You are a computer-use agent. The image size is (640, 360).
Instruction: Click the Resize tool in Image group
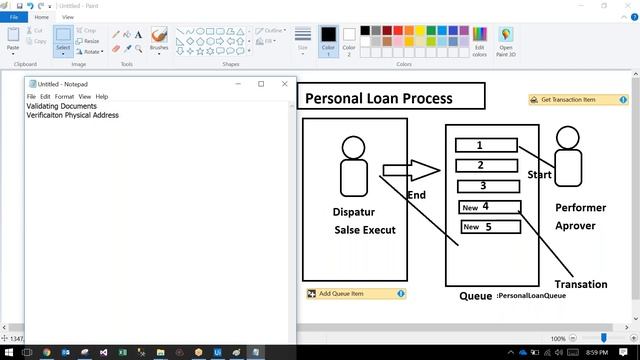[x=87, y=41]
